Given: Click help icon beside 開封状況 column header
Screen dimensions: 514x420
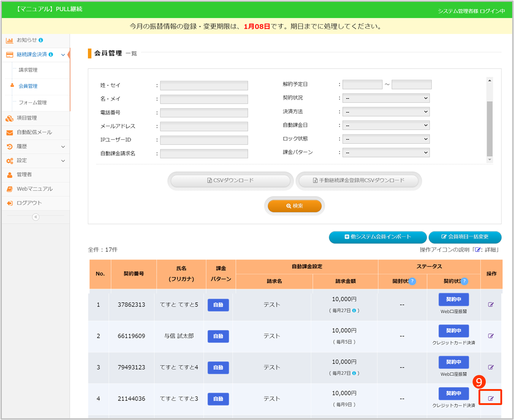Looking at the screenshot, I should coord(412,281).
